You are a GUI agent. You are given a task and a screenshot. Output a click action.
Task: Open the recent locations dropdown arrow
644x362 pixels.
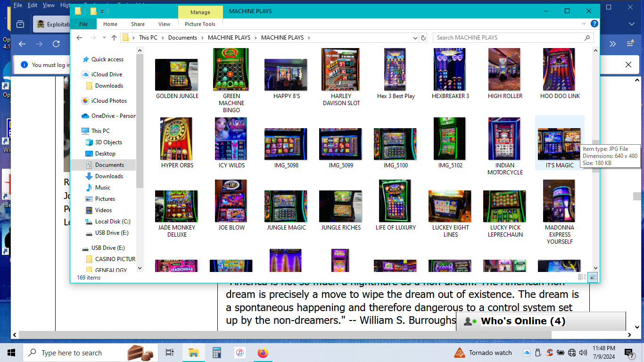tap(103, 38)
